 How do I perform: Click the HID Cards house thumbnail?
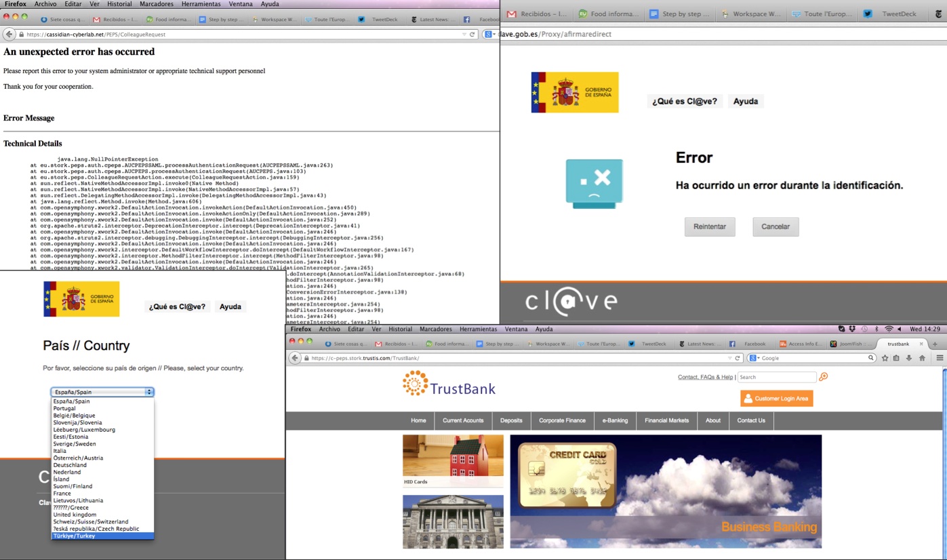pyautogui.click(x=453, y=456)
